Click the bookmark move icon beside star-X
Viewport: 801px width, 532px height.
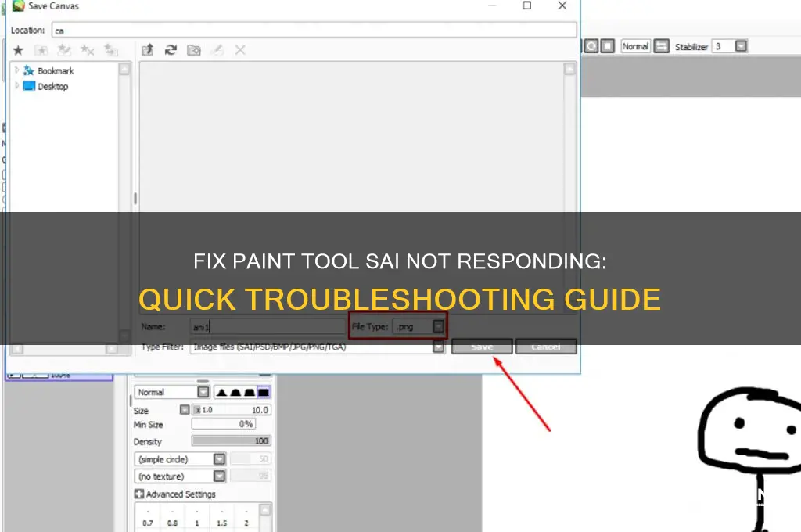tap(111, 50)
